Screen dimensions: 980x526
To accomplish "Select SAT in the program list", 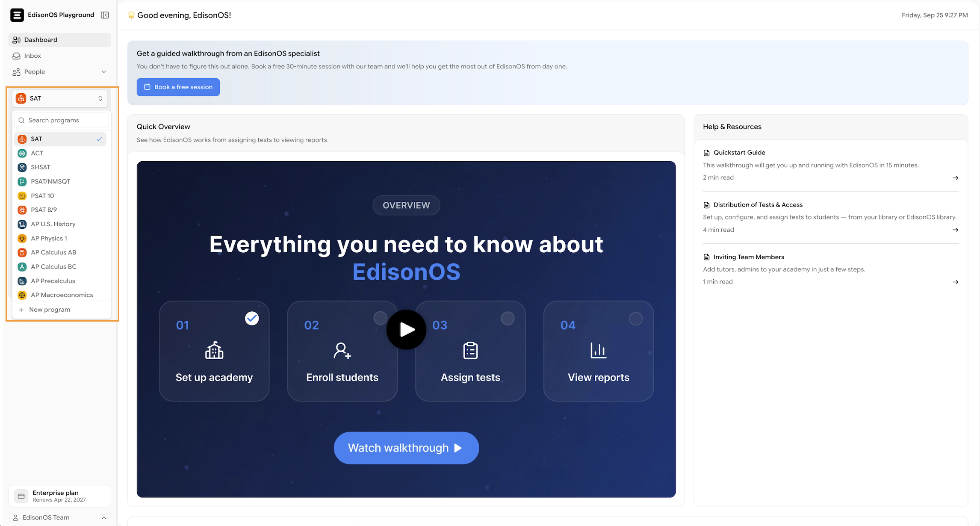I will pyautogui.click(x=60, y=139).
